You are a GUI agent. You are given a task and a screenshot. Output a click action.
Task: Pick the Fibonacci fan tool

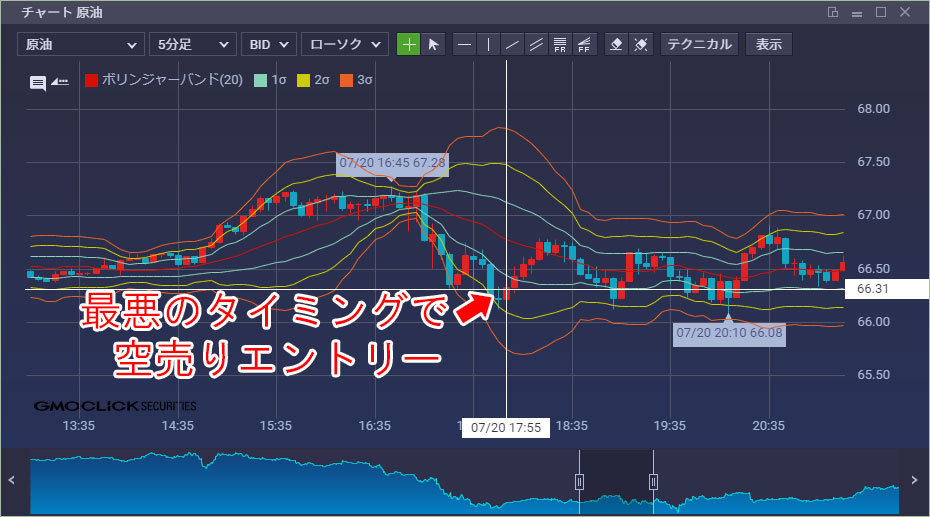584,44
